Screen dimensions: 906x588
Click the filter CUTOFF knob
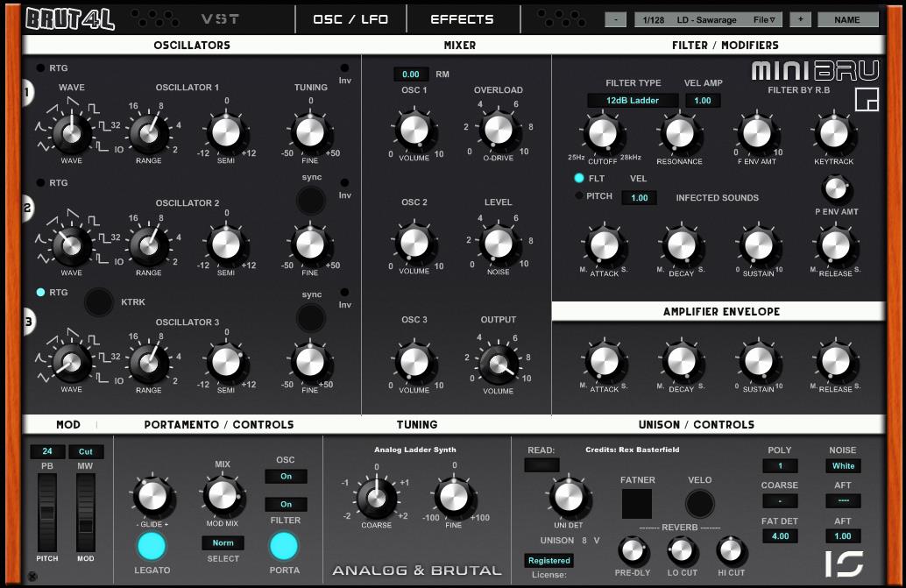tap(603, 133)
